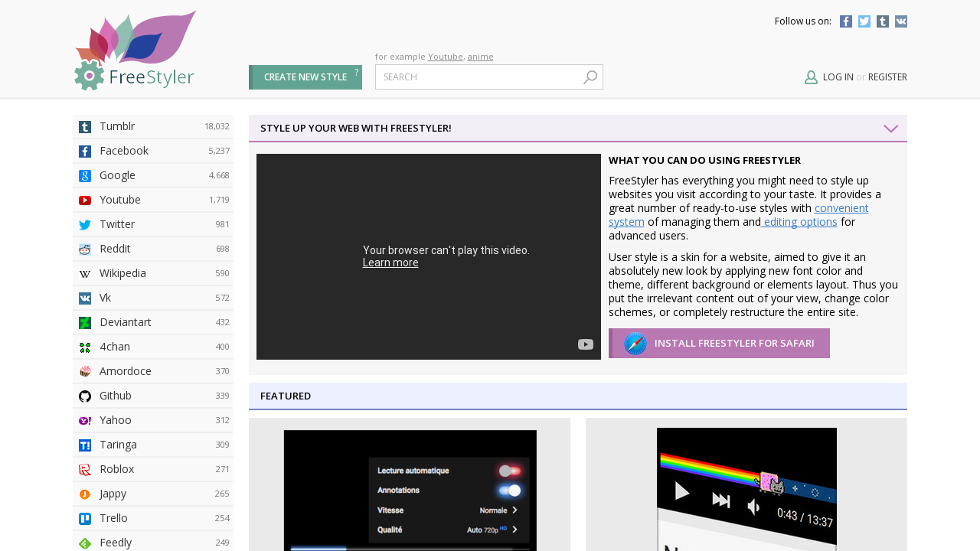Screen dimensions: 980x551
Task: Click the 981 count next to Twitter
Action: tap(222, 224)
